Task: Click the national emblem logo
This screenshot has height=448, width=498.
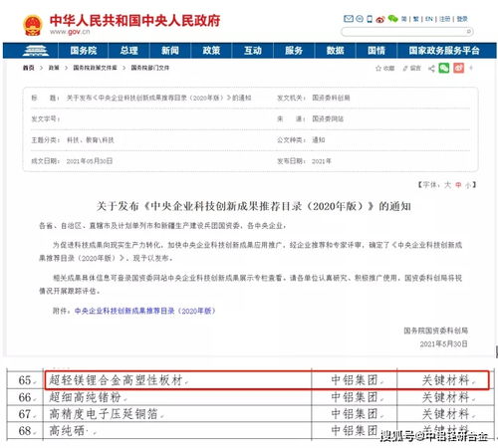Action: (33, 25)
